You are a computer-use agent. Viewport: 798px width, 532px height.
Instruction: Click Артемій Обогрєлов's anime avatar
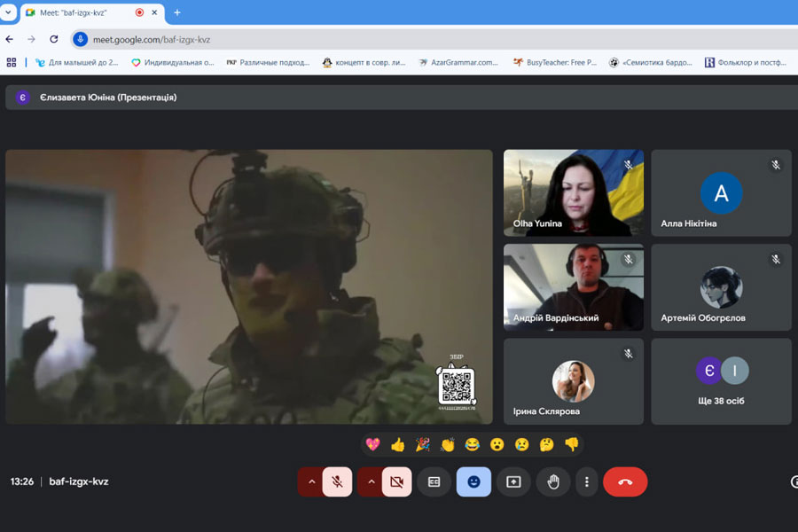721,287
